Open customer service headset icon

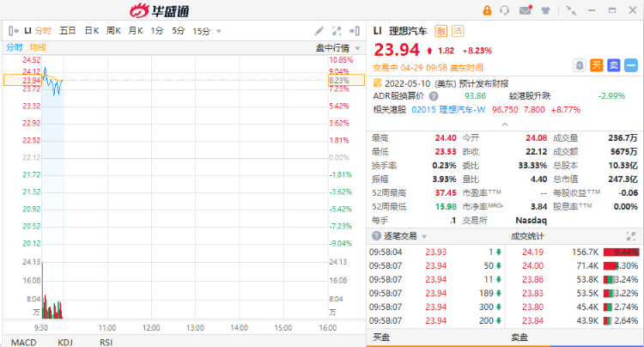pyautogui.click(x=506, y=10)
